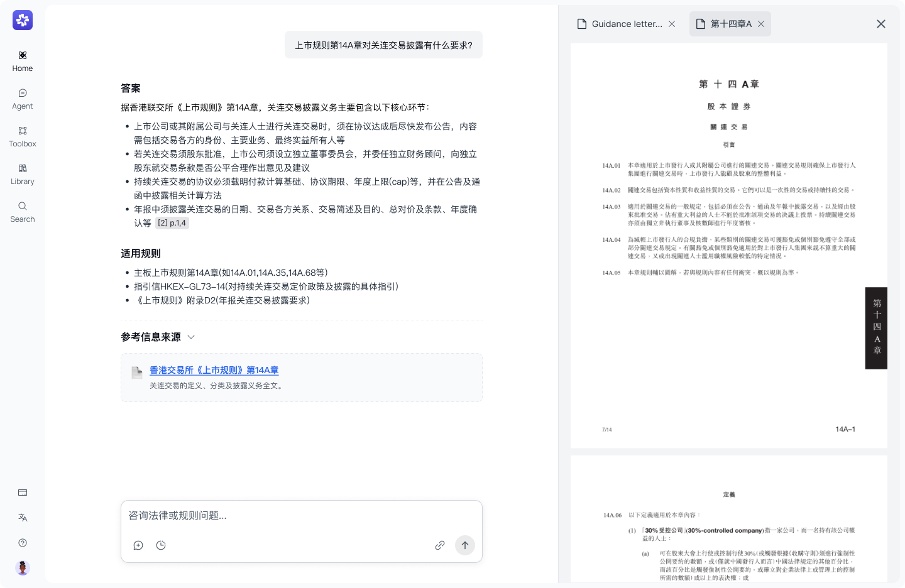Click page number 14A–1 in document
The width and height of the screenshot is (905, 588).
(845, 429)
